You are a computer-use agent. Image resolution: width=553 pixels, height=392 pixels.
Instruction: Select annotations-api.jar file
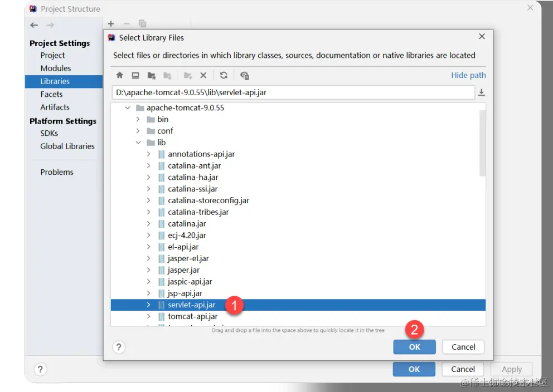coord(201,154)
